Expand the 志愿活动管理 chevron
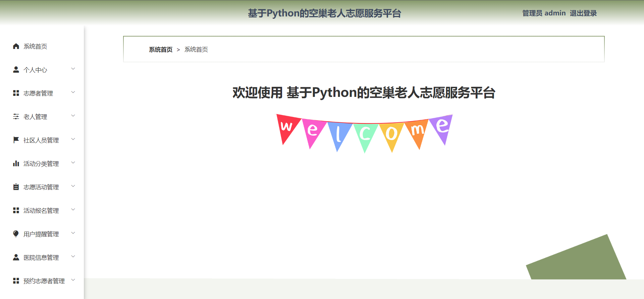644x299 pixels. click(x=73, y=186)
